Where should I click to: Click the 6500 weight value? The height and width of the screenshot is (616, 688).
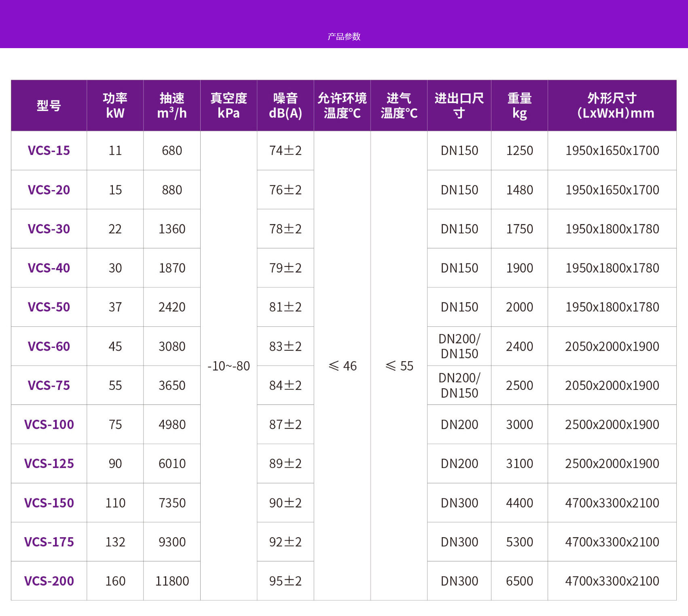point(520,581)
